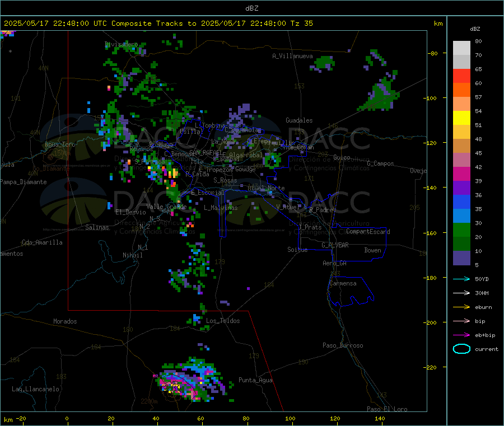Click the timestamp header text 2025/05/17 22:48:00 UTC

[55, 24]
